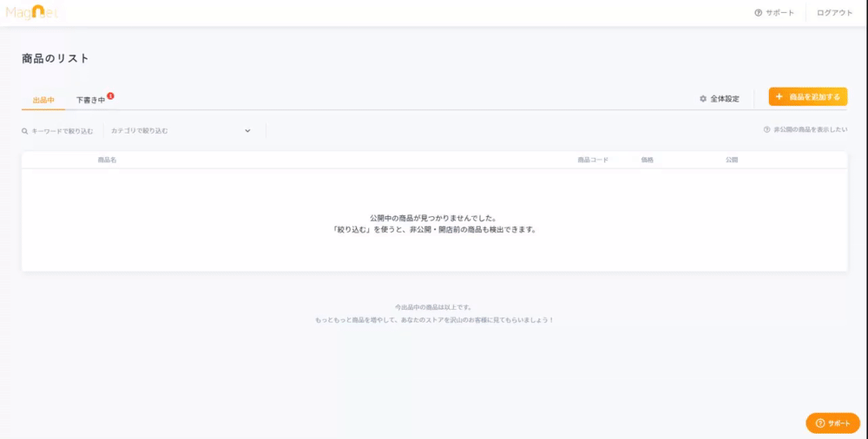Click the red badge on 下書き中
The height and width of the screenshot is (439, 868).
pos(111,95)
